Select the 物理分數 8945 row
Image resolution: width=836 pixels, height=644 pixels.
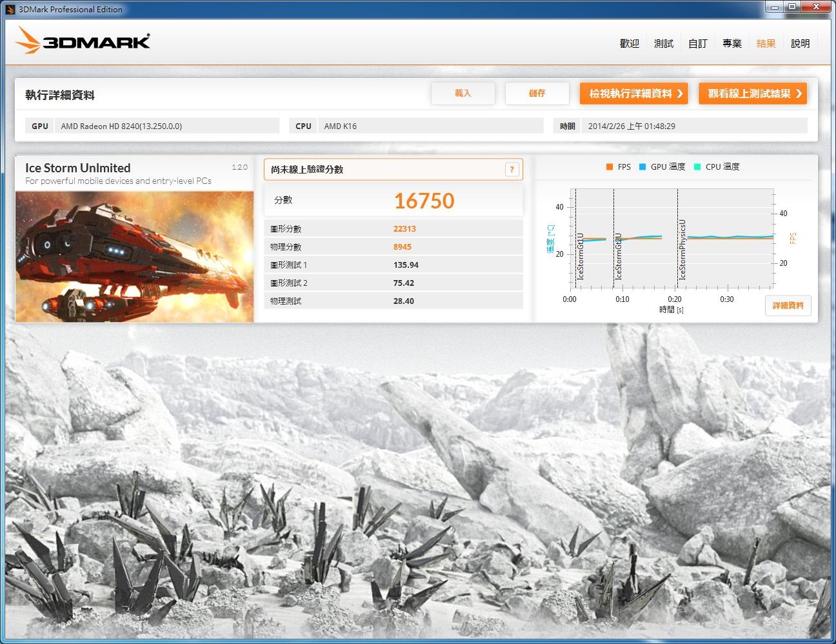[393, 247]
